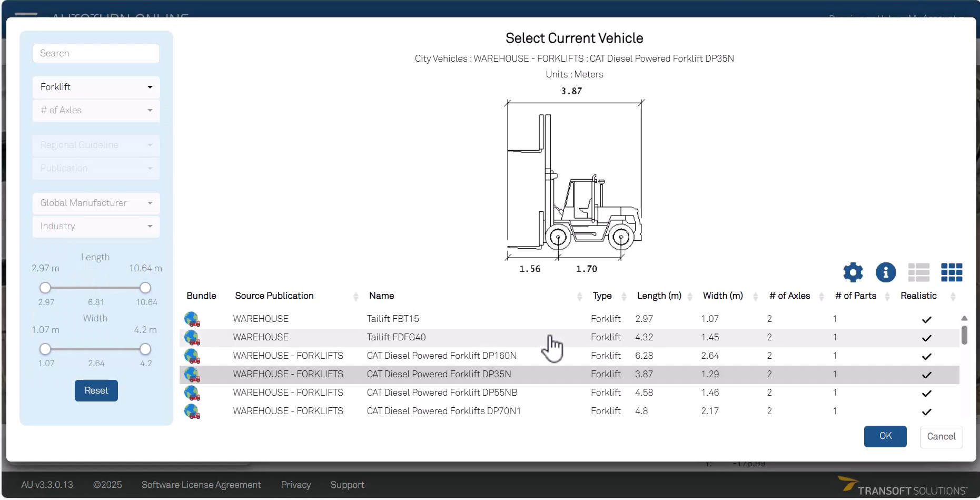Sort table by Name column header
Viewport: 980px width, 500px height.
(x=382, y=296)
